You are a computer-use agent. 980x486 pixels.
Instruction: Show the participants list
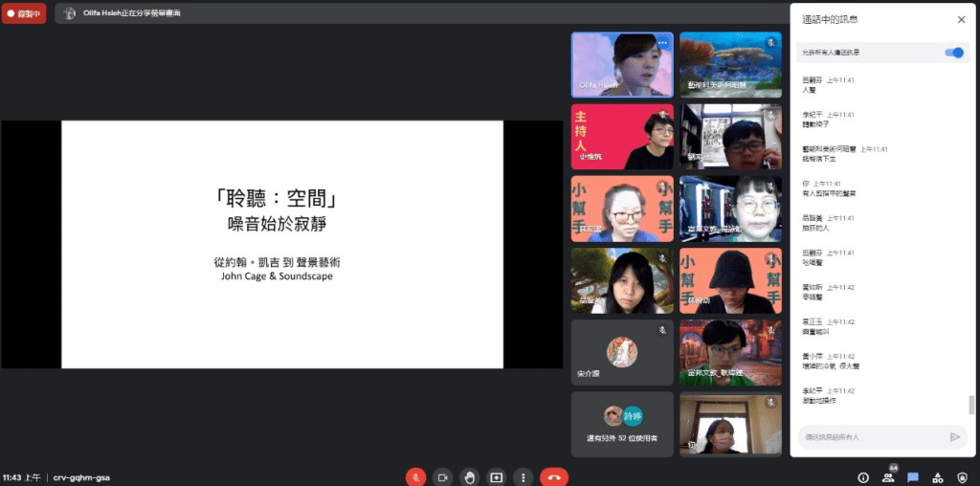click(889, 476)
